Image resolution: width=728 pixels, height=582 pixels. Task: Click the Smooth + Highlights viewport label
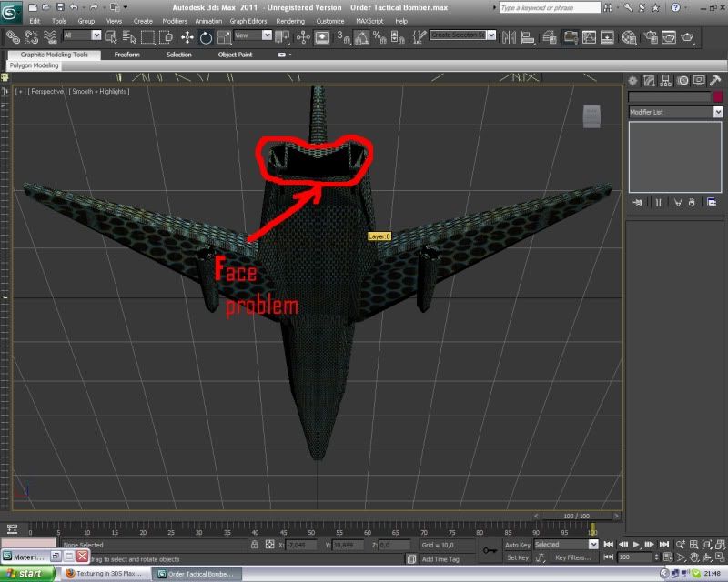point(99,92)
